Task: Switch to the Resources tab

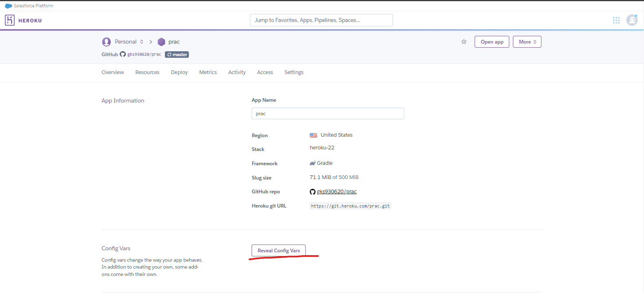Action: pyautogui.click(x=147, y=72)
